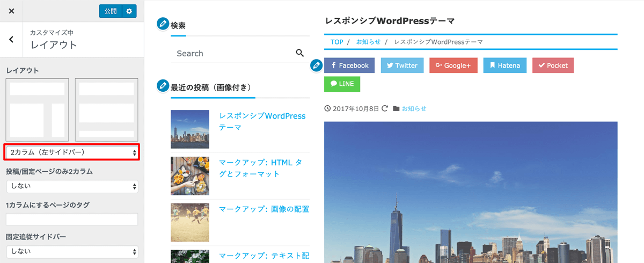Viewport: 644px width, 263px height.
Task: Click the search magnifier icon
Action: coord(300,53)
